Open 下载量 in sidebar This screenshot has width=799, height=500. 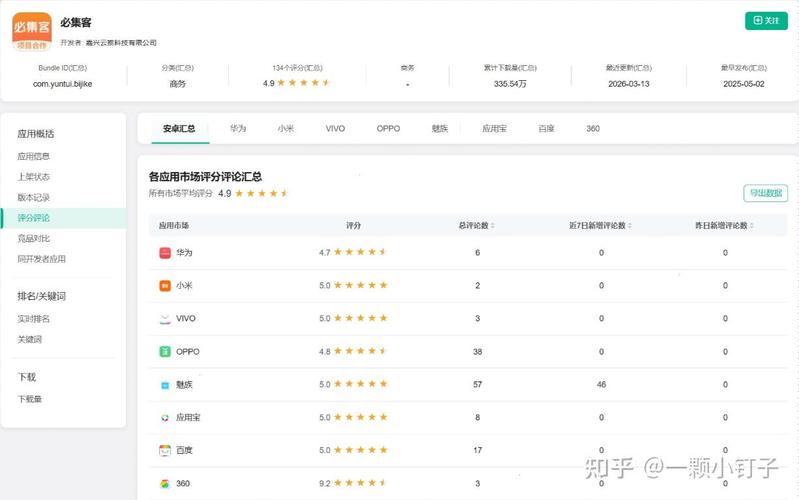tap(30, 399)
